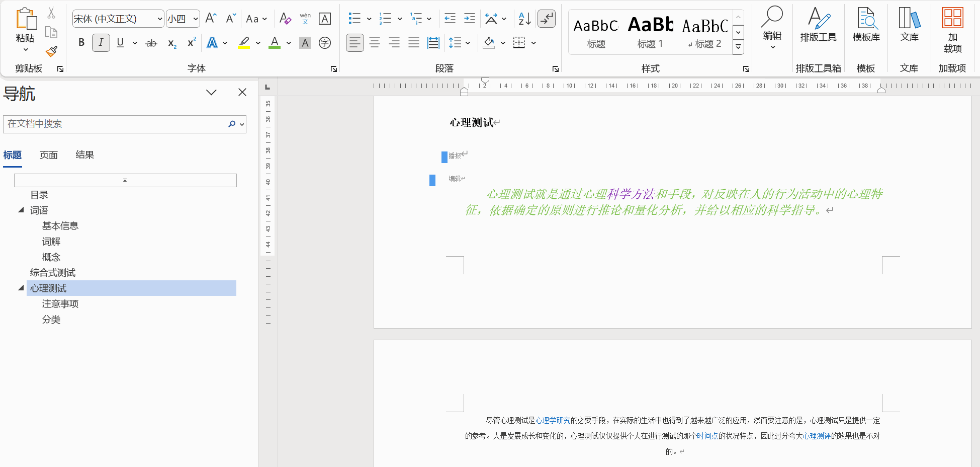Open the font name dropdown

pyautogui.click(x=160, y=19)
